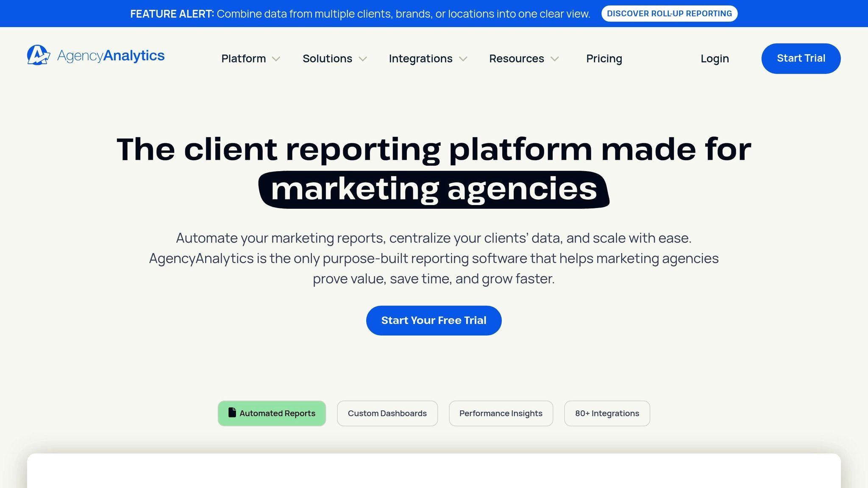Open the Pricing page

coord(604,58)
